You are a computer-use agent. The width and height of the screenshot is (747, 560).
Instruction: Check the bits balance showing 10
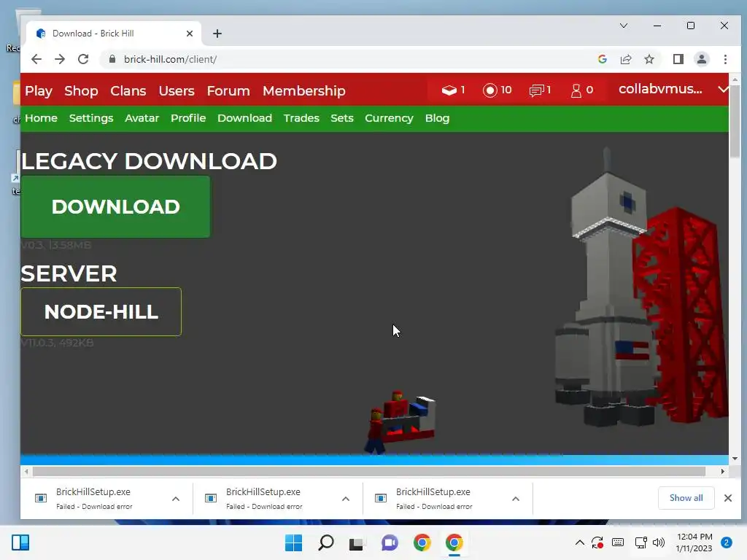point(497,90)
